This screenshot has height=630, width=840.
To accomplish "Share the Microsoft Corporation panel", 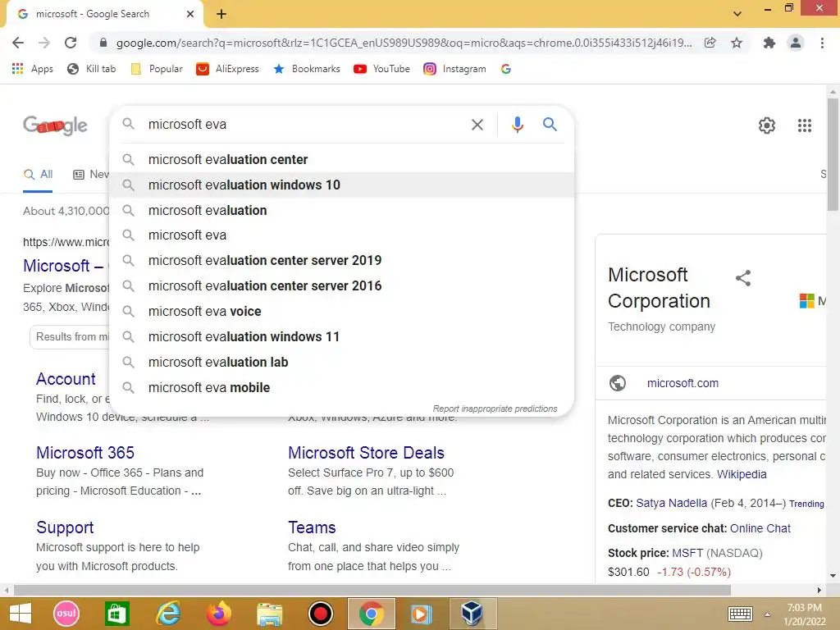I will click(743, 277).
